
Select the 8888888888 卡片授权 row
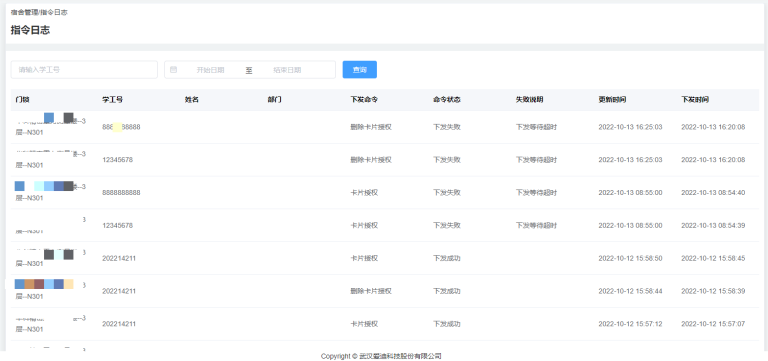385,193
